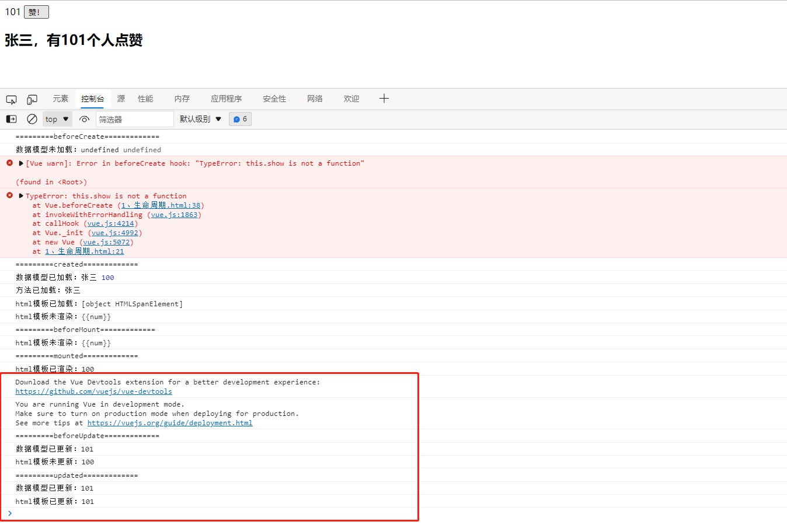Select the beforeUpdate separator log line
This screenshot has height=532, width=787.
click(x=88, y=436)
